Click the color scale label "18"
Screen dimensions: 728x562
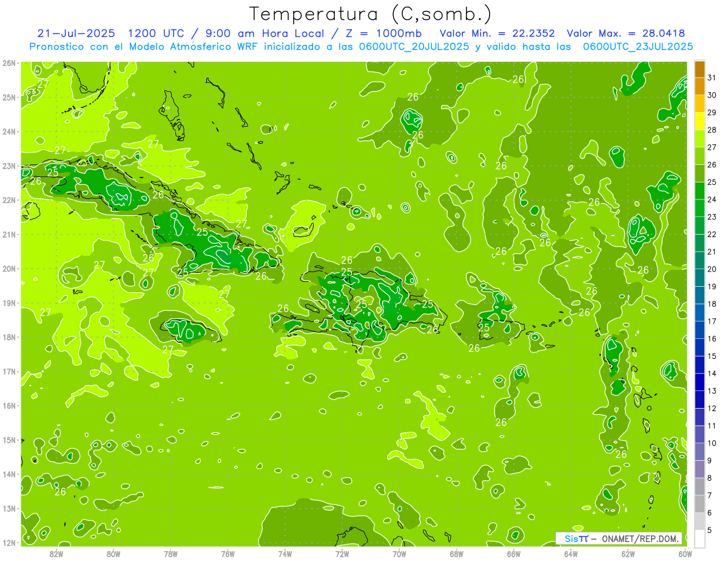[712, 304]
